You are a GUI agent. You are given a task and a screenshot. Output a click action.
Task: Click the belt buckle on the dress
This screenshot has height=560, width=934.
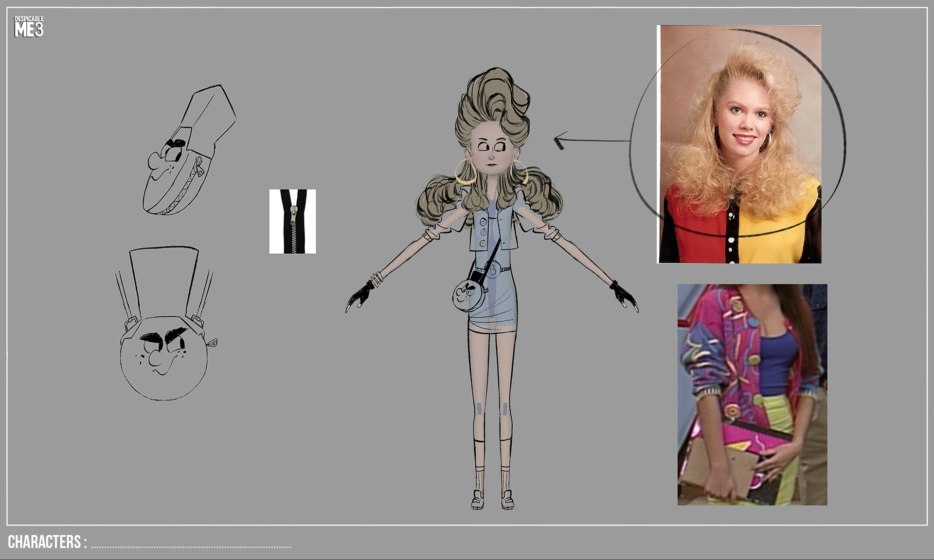(x=493, y=270)
